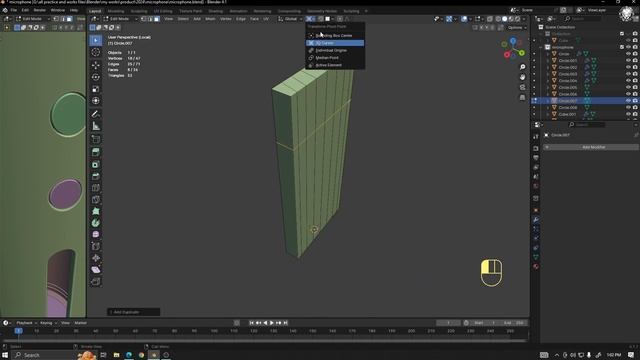The width and height of the screenshot is (640, 360).
Task: Hide Circle.005 with its eye icon
Action: click(x=628, y=87)
